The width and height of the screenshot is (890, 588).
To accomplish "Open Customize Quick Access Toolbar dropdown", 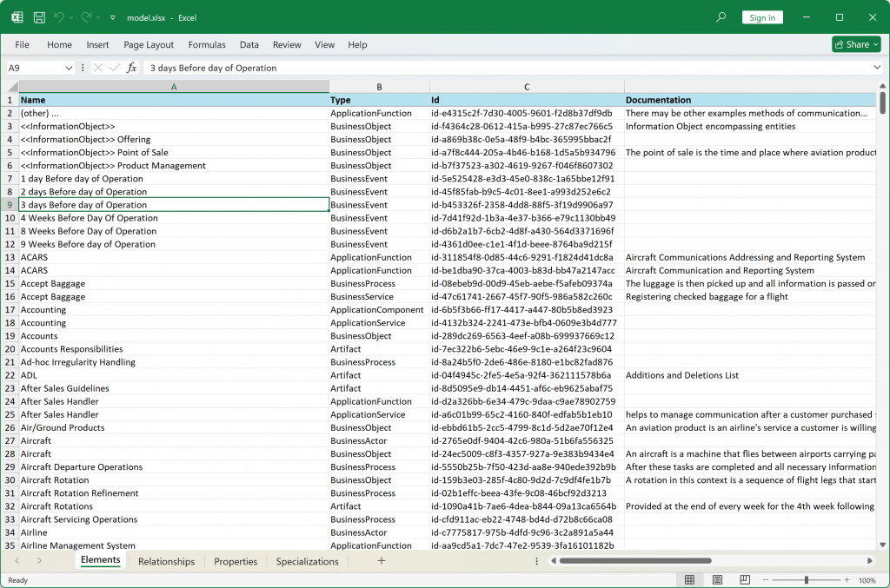I will (113, 17).
